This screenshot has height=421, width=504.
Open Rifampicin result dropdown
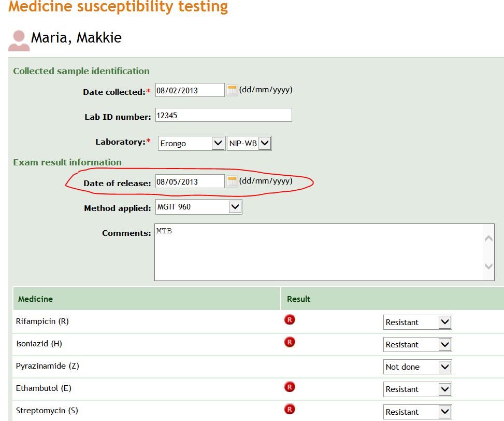point(417,322)
